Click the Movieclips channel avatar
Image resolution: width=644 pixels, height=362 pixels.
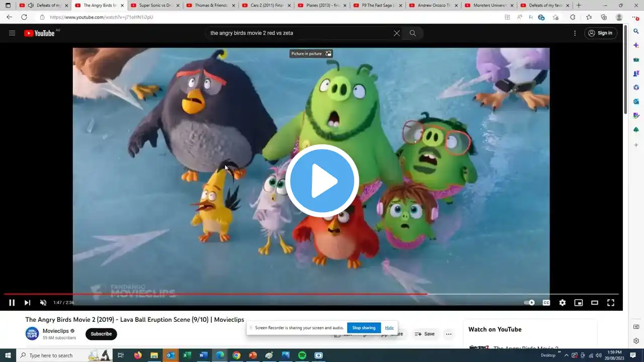click(x=32, y=334)
